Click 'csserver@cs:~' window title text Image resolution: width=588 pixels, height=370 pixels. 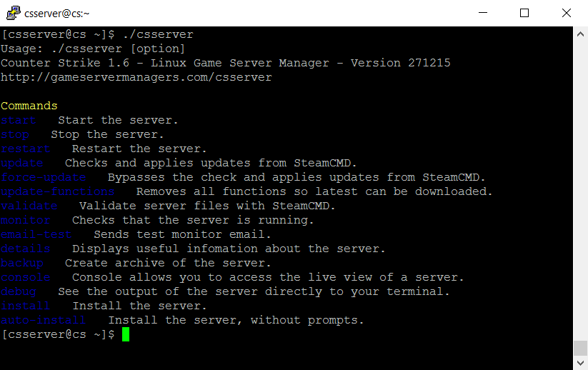coord(56,14)
